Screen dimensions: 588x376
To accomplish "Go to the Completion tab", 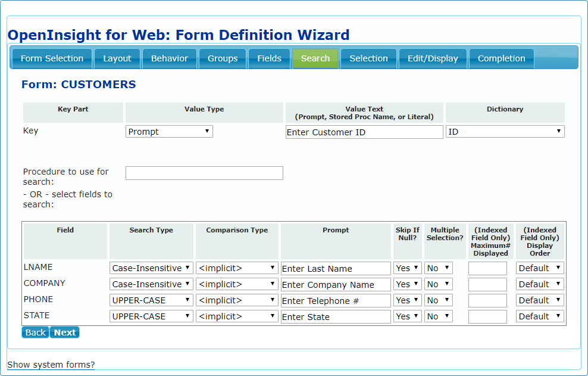I will pos(501,58).
